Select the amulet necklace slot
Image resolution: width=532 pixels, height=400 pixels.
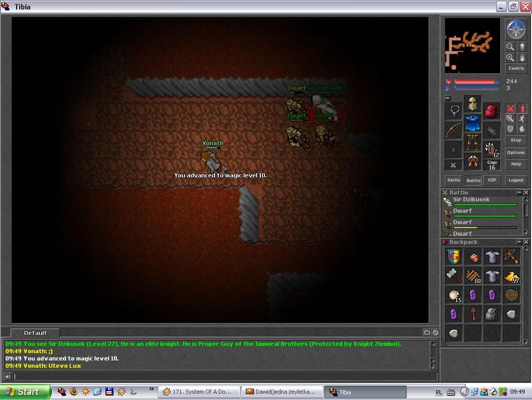(x=454, y=111)
